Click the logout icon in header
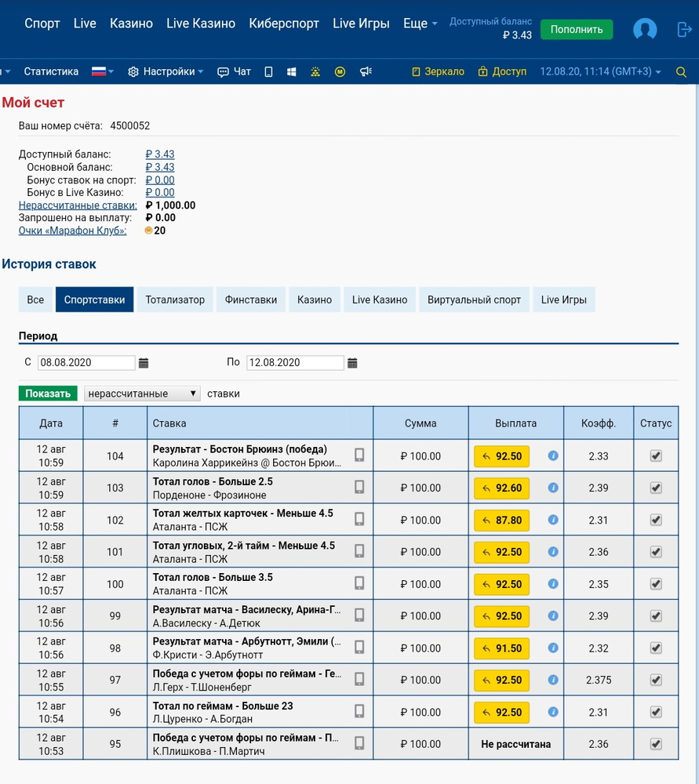699x784 pixels. (683, 30)
